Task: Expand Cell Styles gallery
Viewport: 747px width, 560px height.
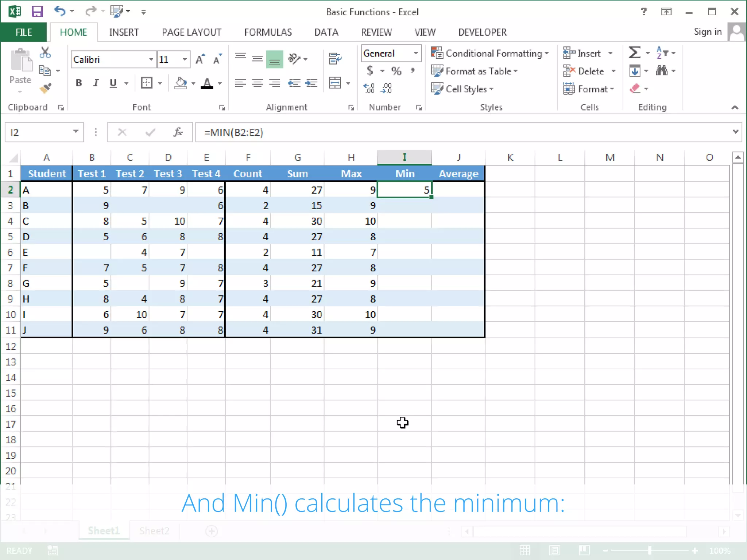Action: click(462, 89)
